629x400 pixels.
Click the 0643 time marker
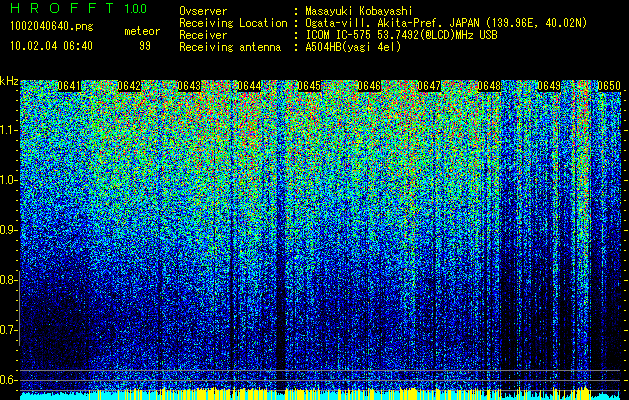pyautogui.click(x=189, y=86)
